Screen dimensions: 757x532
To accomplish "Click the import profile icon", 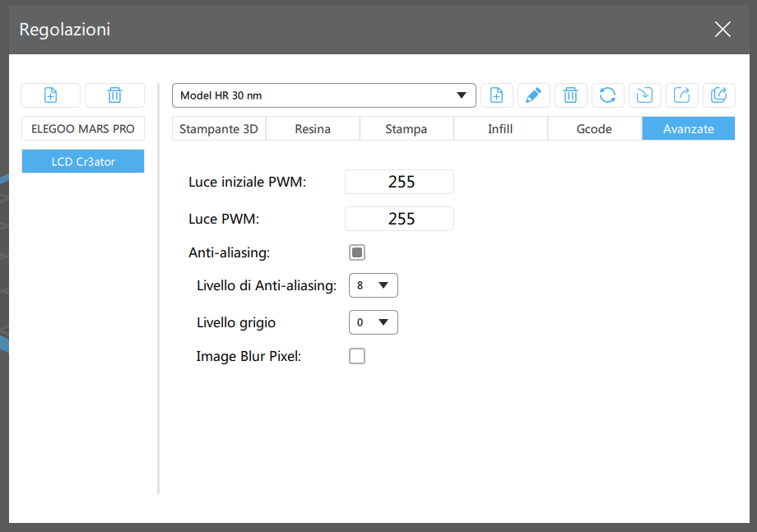I will point(644,95).
